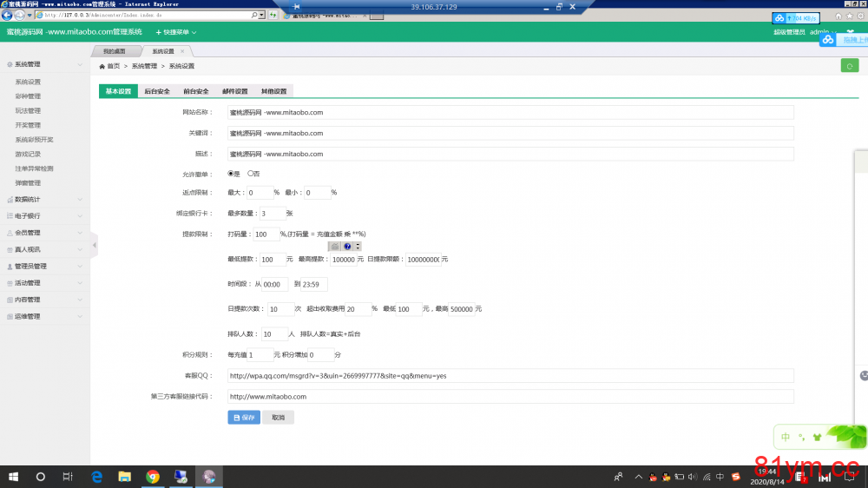Switch to the 邮件设置 settings tab
Image resolution: width=868 pixels, height=488 pixels.
234,91
